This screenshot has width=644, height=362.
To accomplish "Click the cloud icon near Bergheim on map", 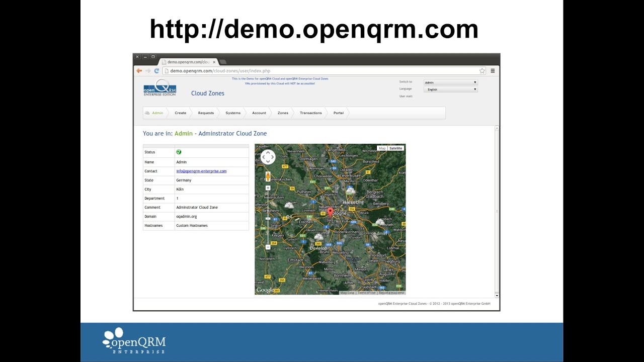I will [289, 205].
